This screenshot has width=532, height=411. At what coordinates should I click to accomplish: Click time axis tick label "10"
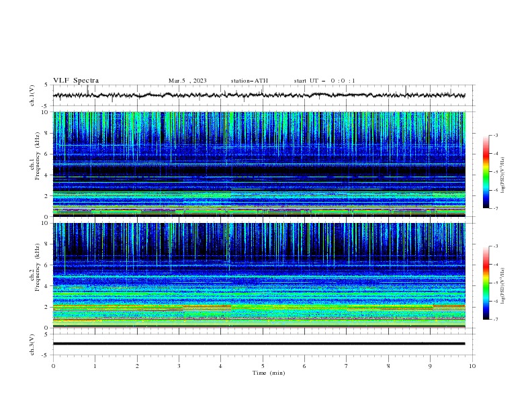coord(472,366)
